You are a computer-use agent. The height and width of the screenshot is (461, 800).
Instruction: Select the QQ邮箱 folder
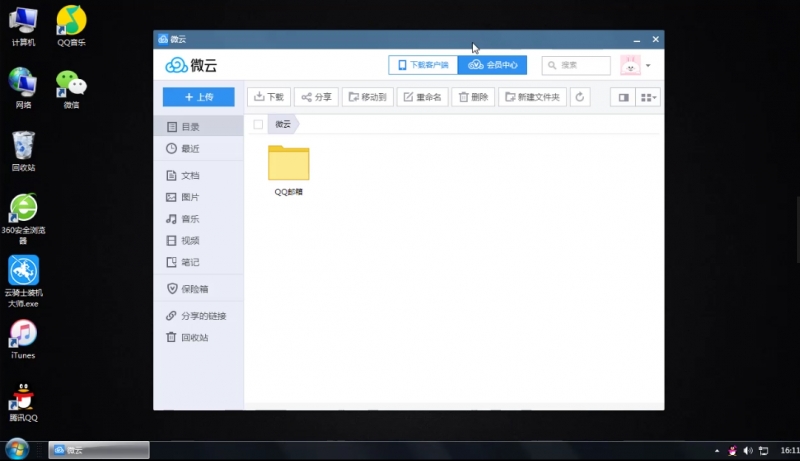tap(289, 171)
